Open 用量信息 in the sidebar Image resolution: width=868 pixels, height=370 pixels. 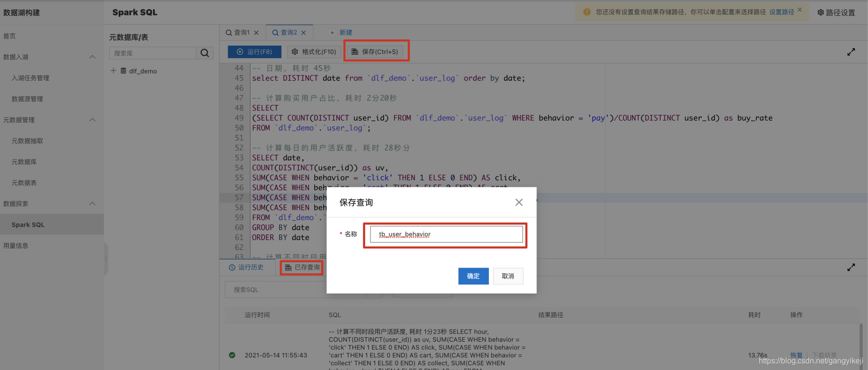point(16,246)
